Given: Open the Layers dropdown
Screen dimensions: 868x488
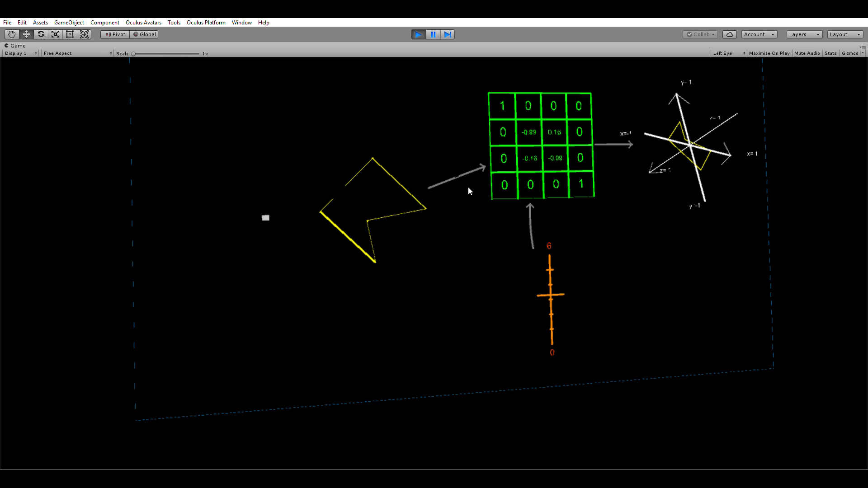Looking at the screenshot, I should (x=804, y=34).
